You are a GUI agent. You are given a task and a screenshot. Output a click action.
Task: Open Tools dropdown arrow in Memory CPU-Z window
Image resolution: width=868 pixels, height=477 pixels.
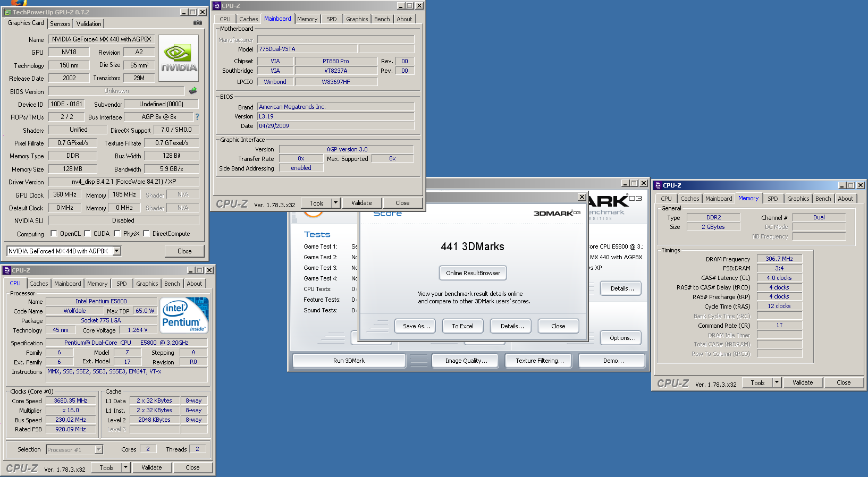tap(777, 382)
